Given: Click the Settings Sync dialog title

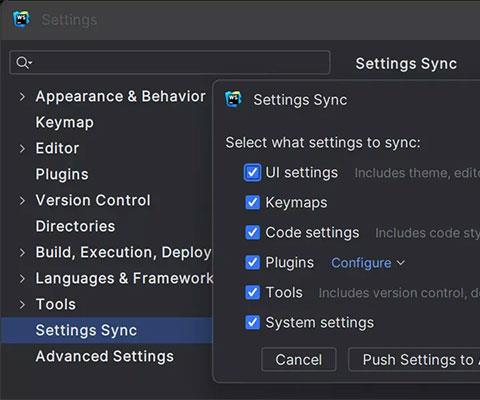Looking at the screenshot, I should [x=300, y=100].
